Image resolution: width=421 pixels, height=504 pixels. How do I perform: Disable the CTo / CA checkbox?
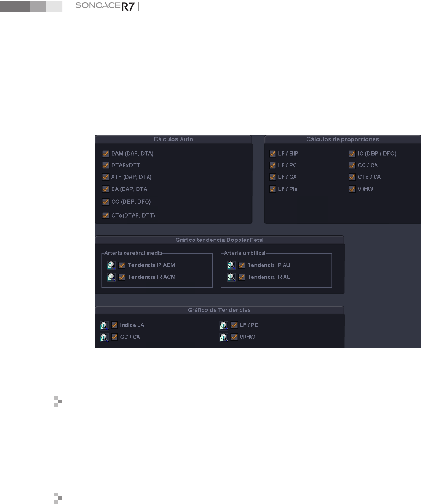[352, 177]
